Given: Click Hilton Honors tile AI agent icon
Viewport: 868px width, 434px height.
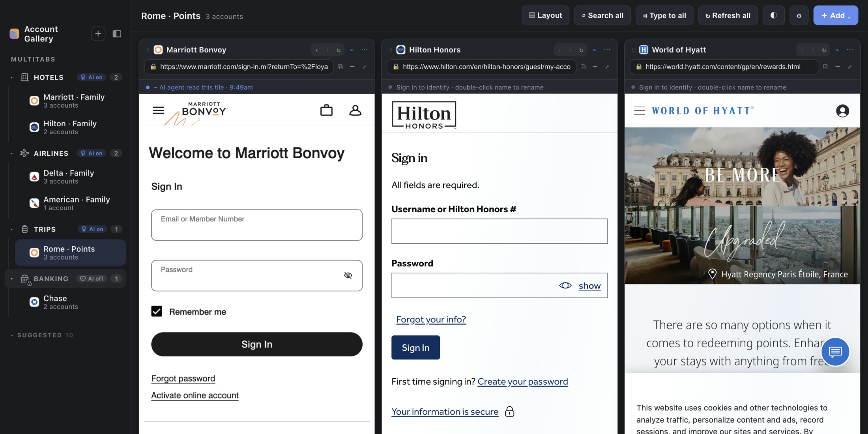Looking at the screenshot, I should pyautogui.click(x=594, y=50).
